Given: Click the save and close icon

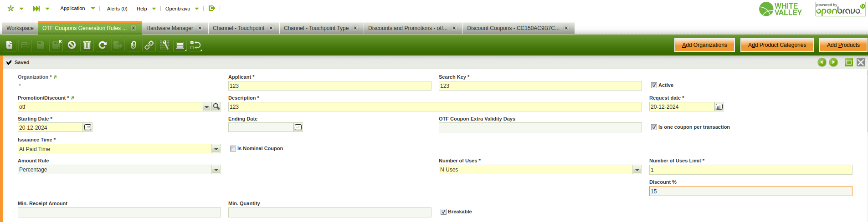Looking at the screenshot, I should pyautogui.click(x=56, y=45).
